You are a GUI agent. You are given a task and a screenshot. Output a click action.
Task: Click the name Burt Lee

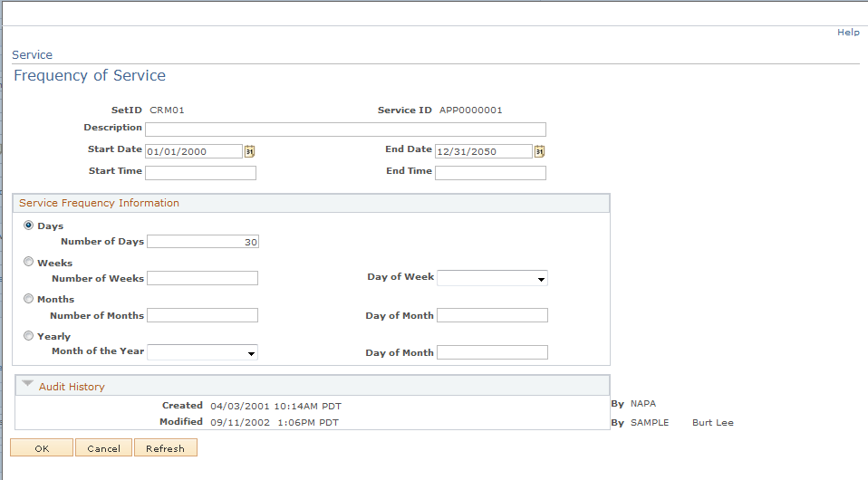[713, 422]
